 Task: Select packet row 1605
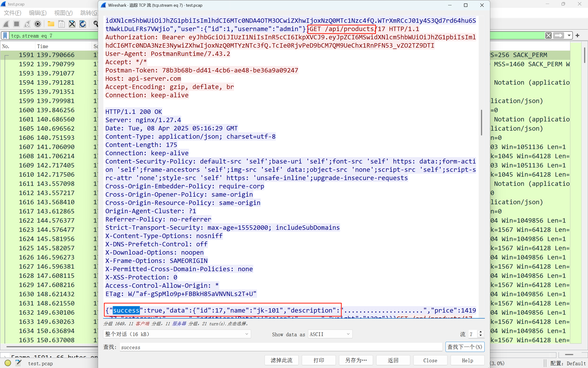[49, 129]
